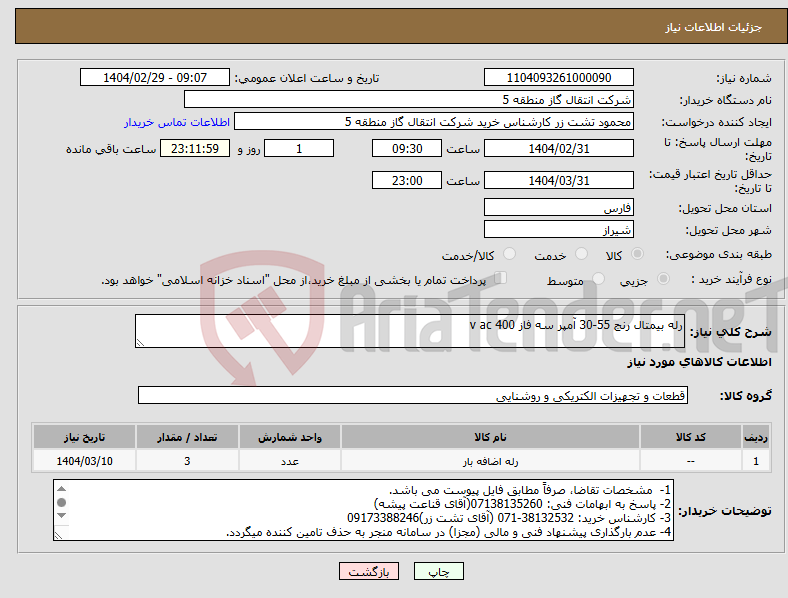Viewport: 788px width, 598px height.
Task: Click the goods group field قطعات و تجهیزات الکتریکی
Action: tap(413, 395)
